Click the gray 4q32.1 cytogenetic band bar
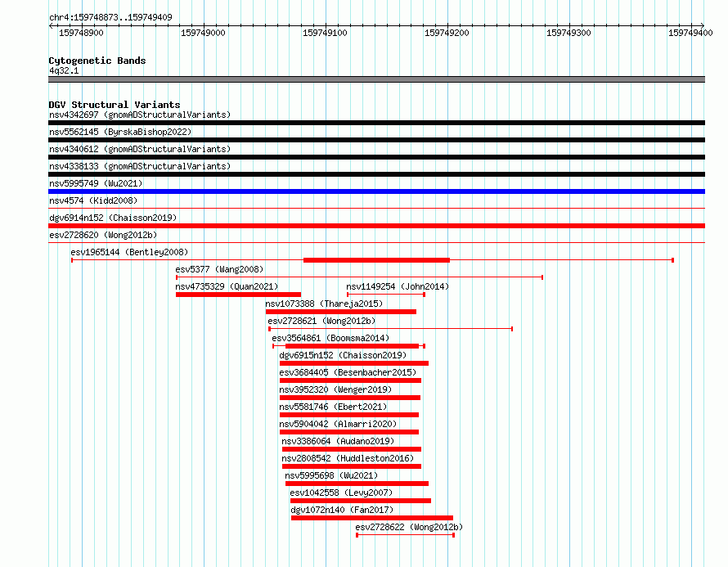 376,79
